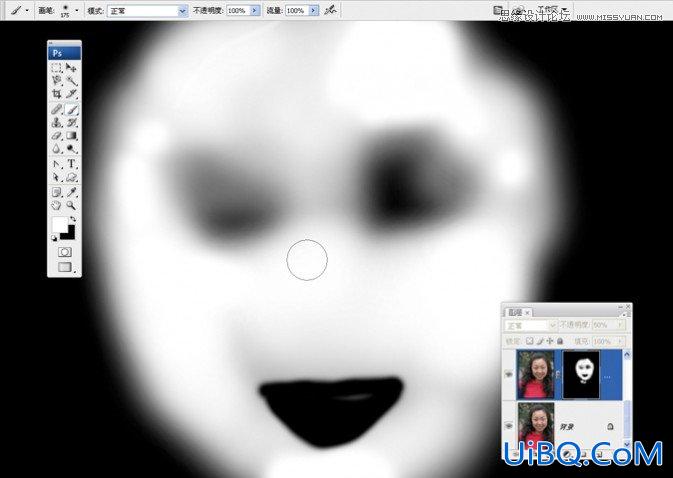The width and height of the screenshot is (673, 478).
Task: Select the Dodge tool
Action: (x=71, y=149)
